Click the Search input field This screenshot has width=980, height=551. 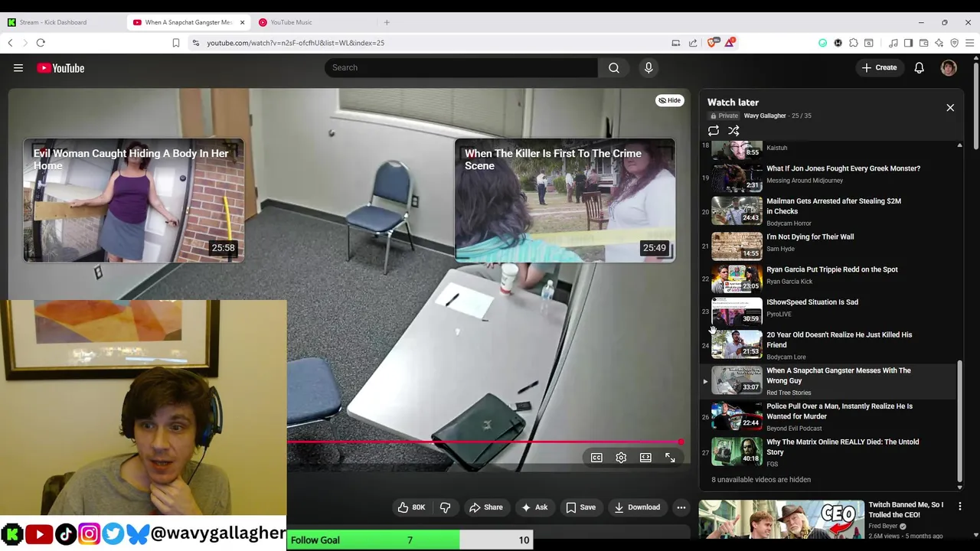point(461,67)
